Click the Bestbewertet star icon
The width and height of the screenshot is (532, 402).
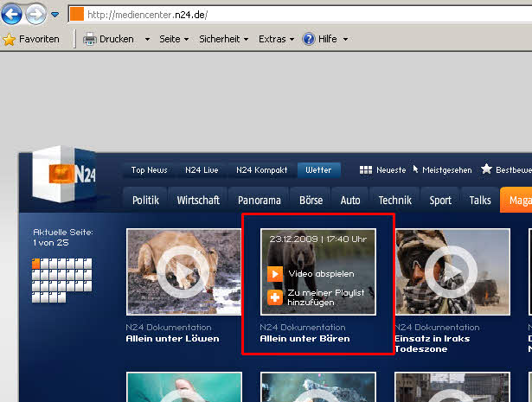486,169
